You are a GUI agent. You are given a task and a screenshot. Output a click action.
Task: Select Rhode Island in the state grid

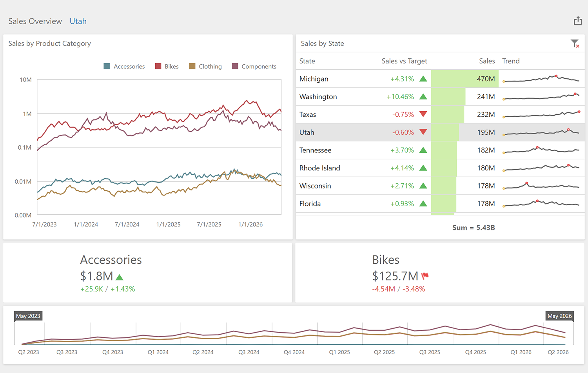[x=320, y=168]
